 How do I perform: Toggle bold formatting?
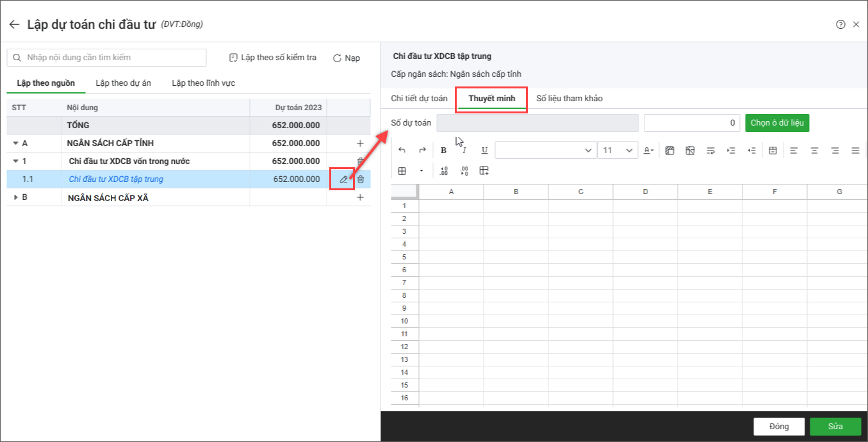tap(443, 151)
